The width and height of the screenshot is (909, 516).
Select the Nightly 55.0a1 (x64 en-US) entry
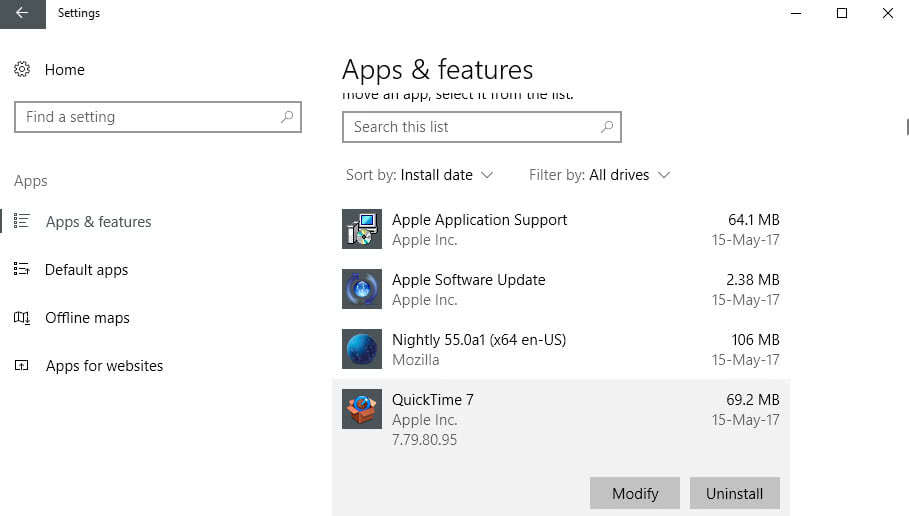(561, 349)
